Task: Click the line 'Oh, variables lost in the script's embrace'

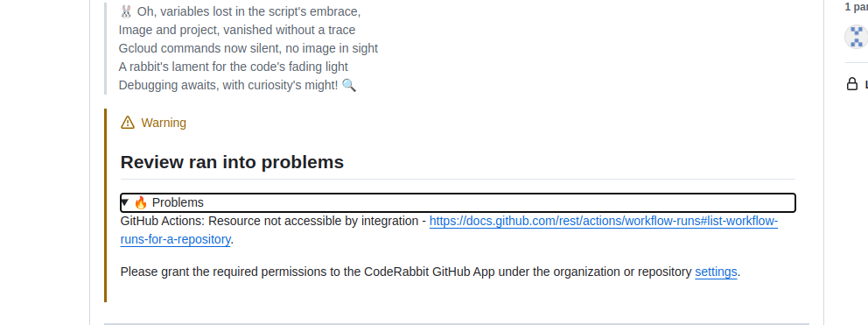Action: (x=248, y=11)
